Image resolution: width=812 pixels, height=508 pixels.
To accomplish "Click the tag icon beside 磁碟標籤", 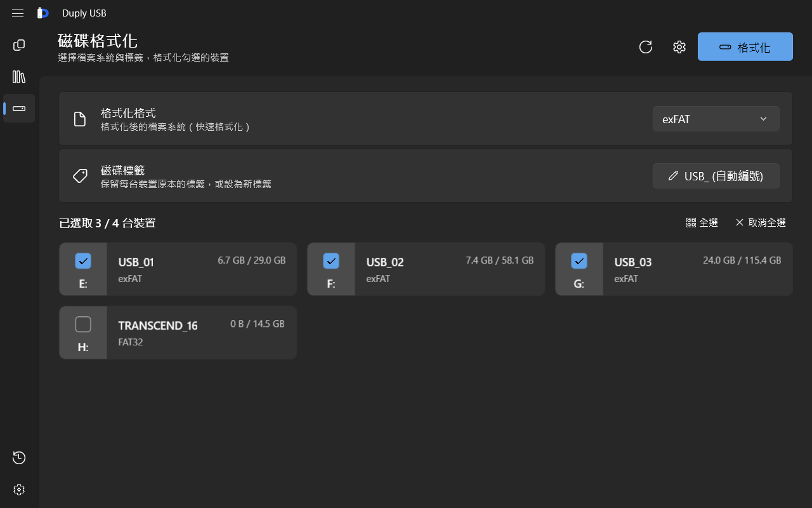I will [80, 176].
